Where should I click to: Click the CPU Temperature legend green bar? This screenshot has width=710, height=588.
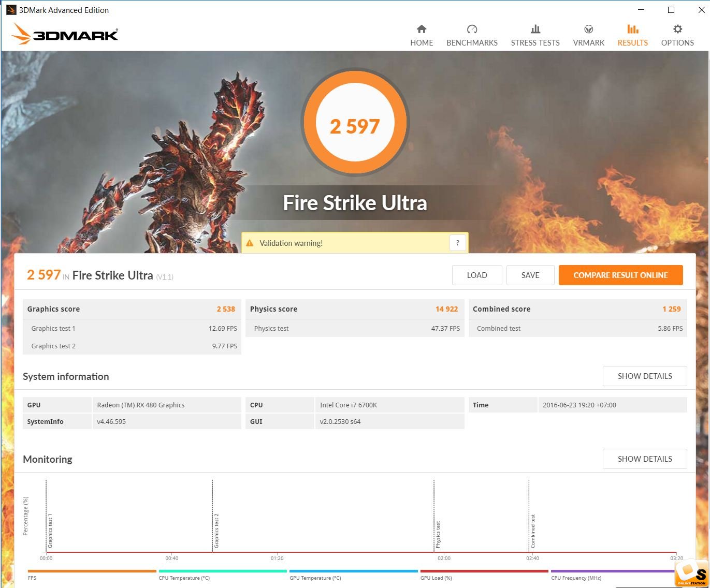tap(223, 571)
